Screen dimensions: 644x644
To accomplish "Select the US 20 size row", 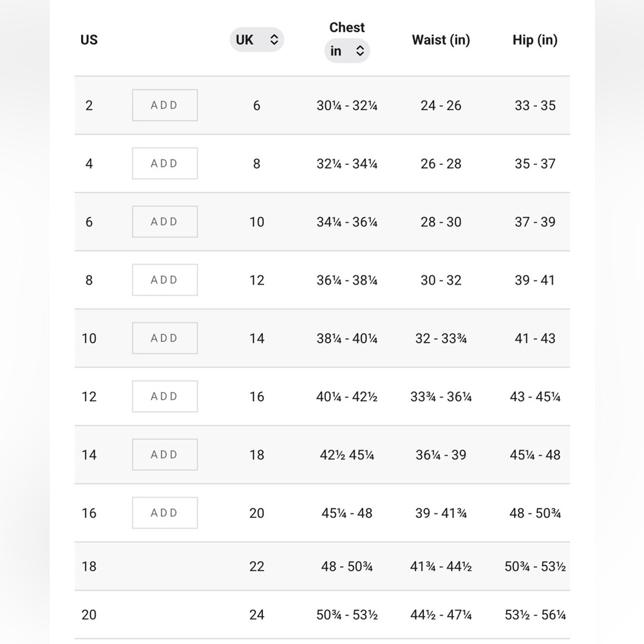I will coord(323,615).
